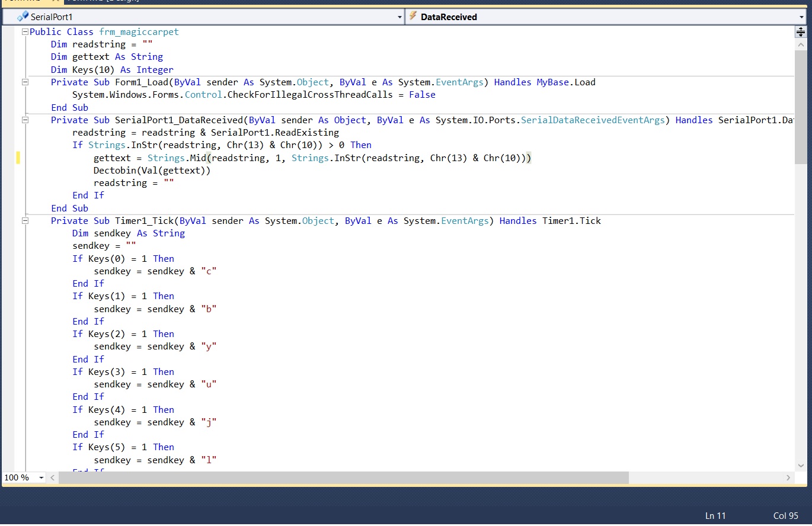The height and width of the screenshot is (526, 812).
Task: Click the 'If Keys(2) = 1 Then' line
Action: click(x=123, y=334)
